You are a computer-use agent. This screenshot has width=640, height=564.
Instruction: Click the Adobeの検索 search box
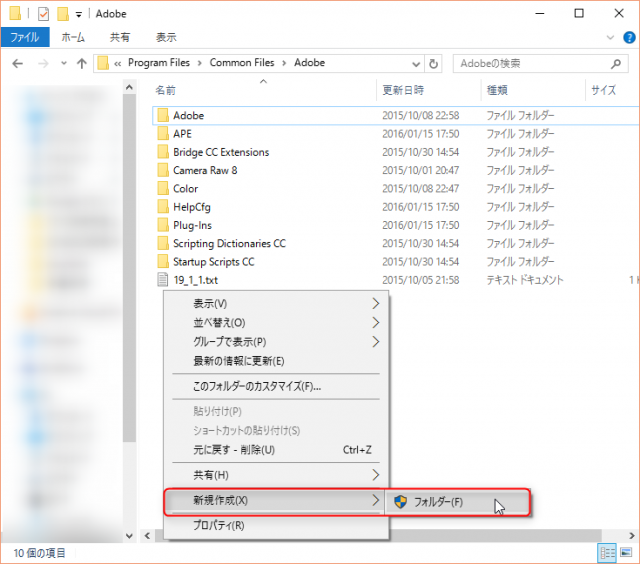tap(535, 63)
